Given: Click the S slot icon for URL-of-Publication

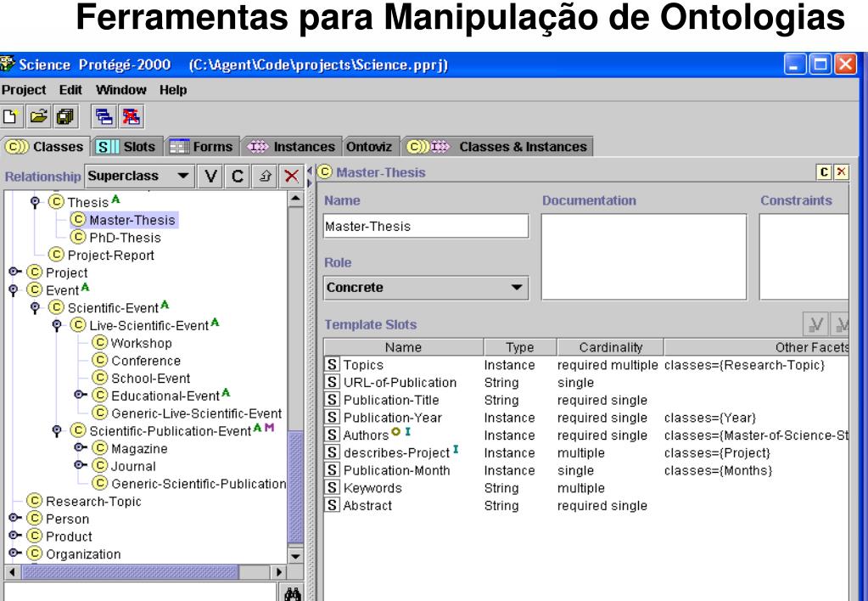Looking at the screenshot, I should (332, 382).
